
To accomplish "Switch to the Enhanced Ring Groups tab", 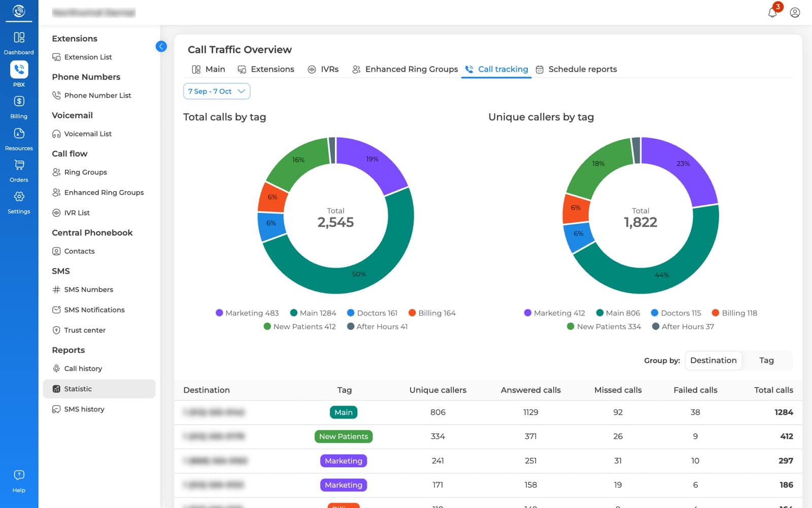I will coord(405,69).
